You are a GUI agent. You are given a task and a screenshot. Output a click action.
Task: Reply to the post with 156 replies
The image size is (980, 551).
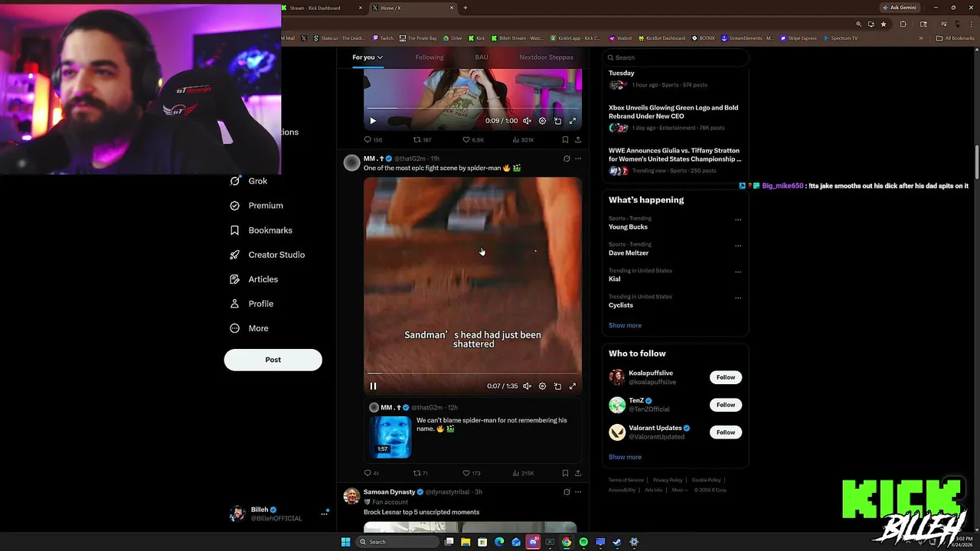tap(373, 140)
